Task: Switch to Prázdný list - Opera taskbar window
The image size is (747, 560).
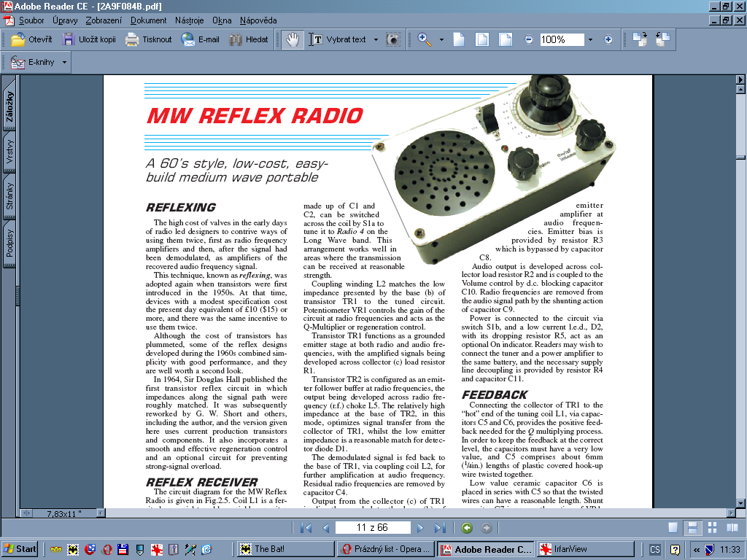Action: coord(387,549)
